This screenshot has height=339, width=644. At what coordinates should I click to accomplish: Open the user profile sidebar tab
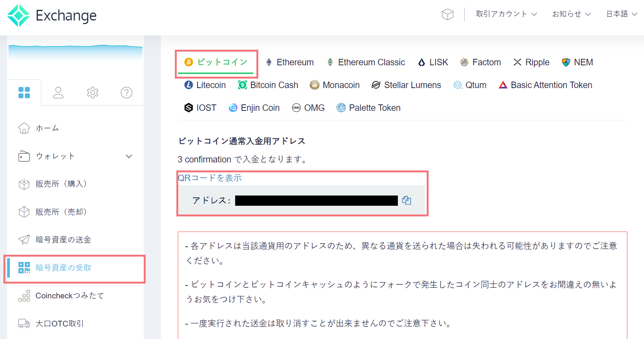click(58, 92)
